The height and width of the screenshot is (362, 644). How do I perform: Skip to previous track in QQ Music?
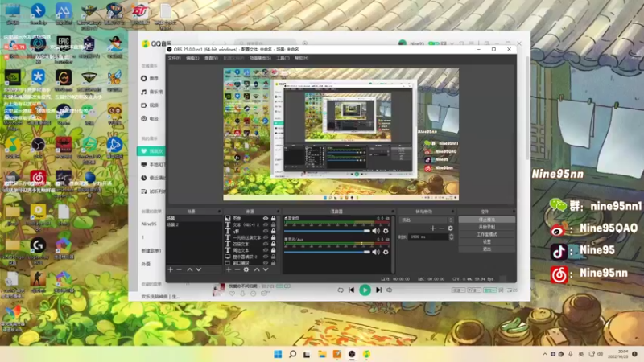[x=351, y=290]
